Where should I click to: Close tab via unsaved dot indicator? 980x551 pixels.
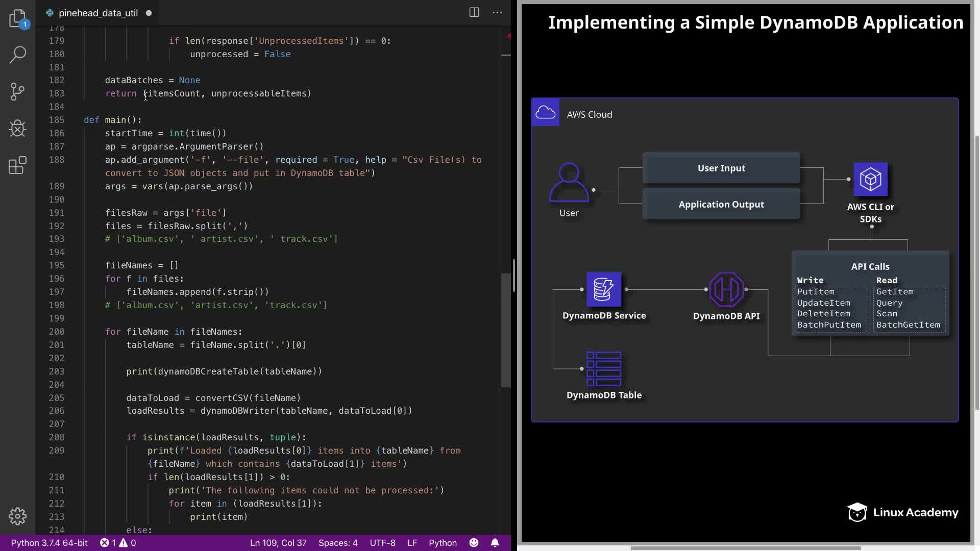tap(149, 13)
